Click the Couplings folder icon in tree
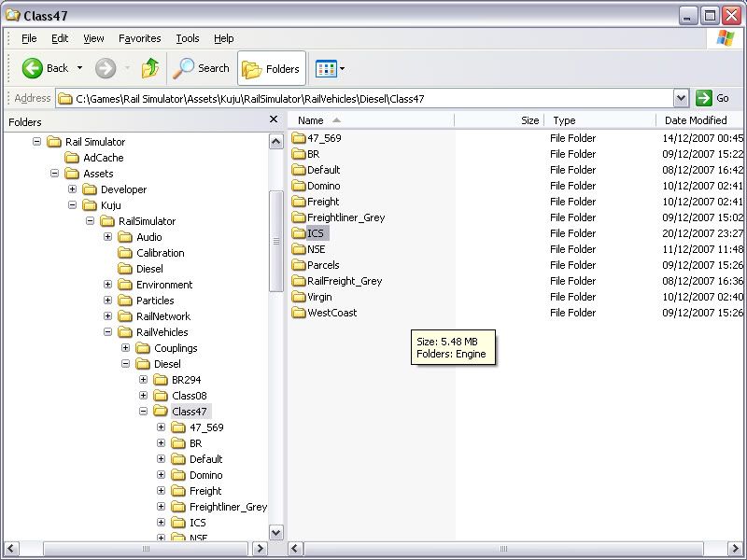The image size is (747, 560). 143,348
